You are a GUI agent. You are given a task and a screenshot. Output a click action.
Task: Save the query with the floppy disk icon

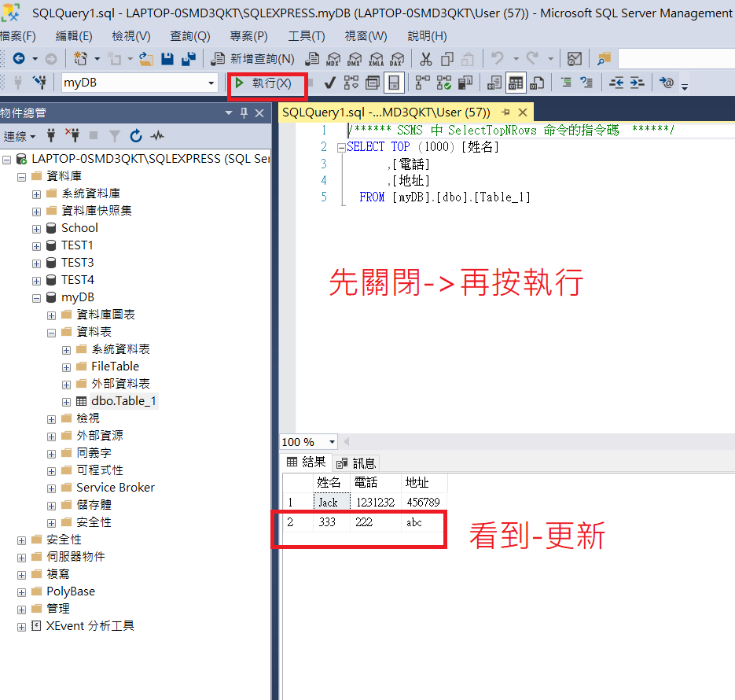167,59
